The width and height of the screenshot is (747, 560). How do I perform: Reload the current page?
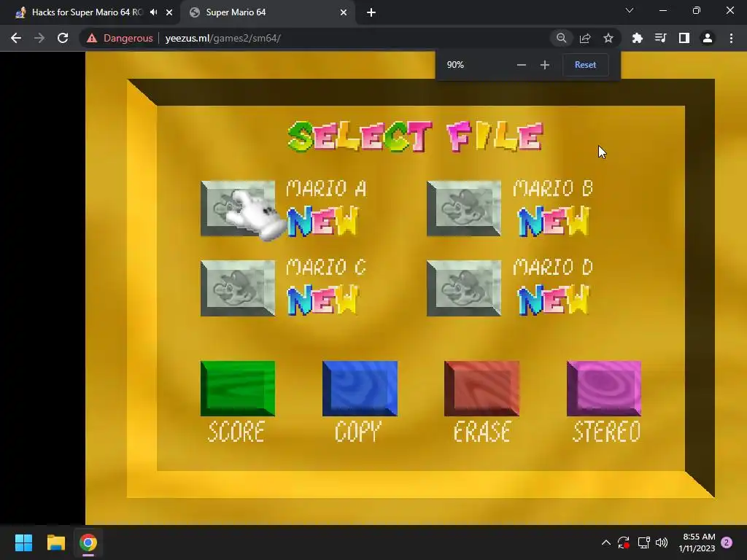coord(63,38)
